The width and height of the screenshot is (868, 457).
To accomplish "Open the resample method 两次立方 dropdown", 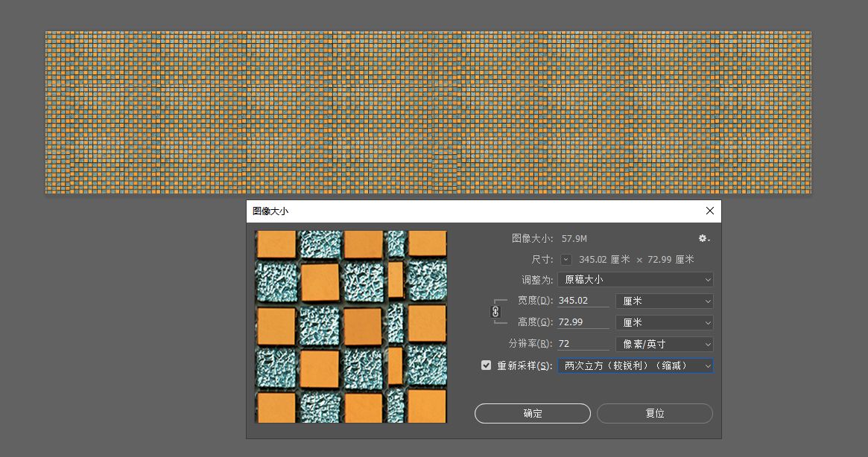I will click(636, 365).
